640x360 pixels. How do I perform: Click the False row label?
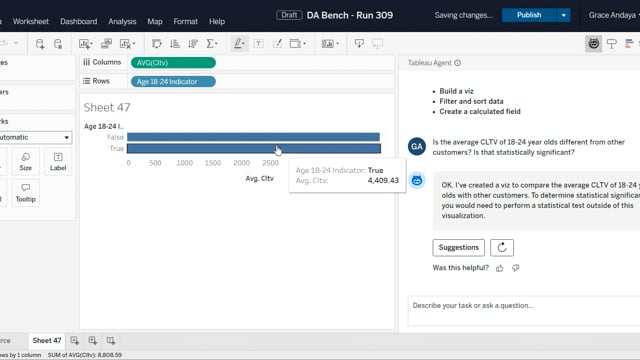116,137
